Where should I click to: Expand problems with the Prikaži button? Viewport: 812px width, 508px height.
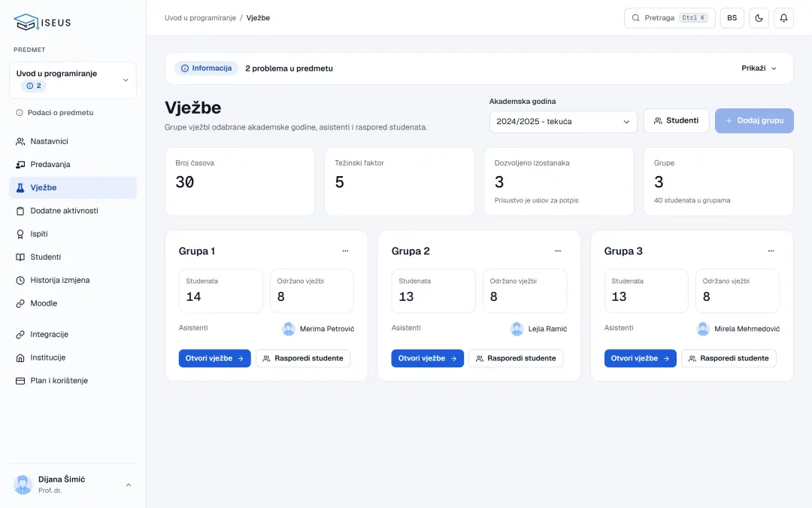click(x=759, y=68)
